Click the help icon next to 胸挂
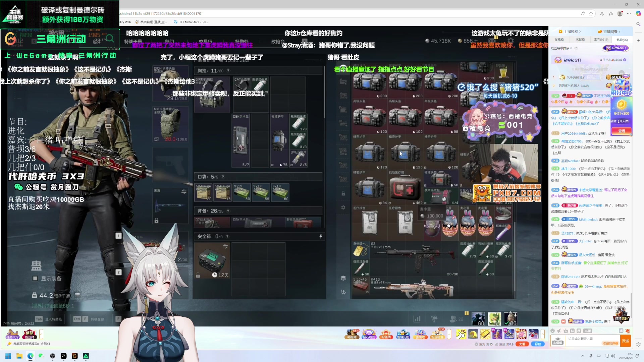Viewport: 644px width, 362px height. 228,71
